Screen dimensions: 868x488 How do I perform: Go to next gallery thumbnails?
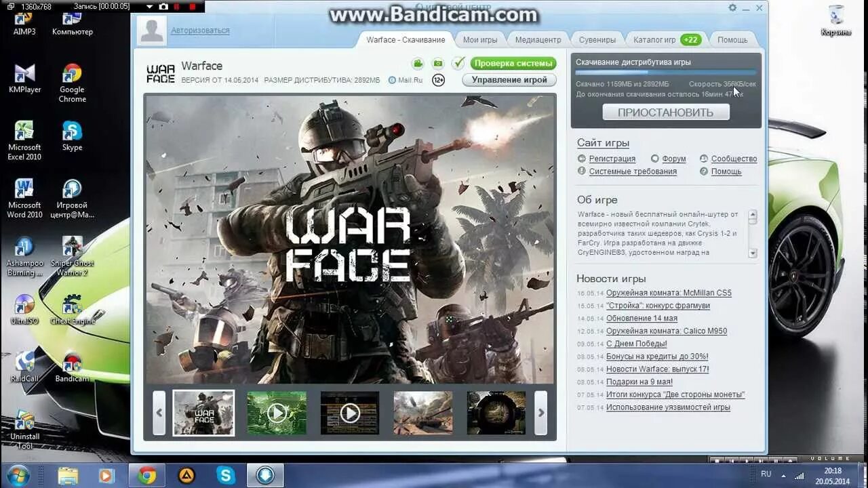point(540,412)
